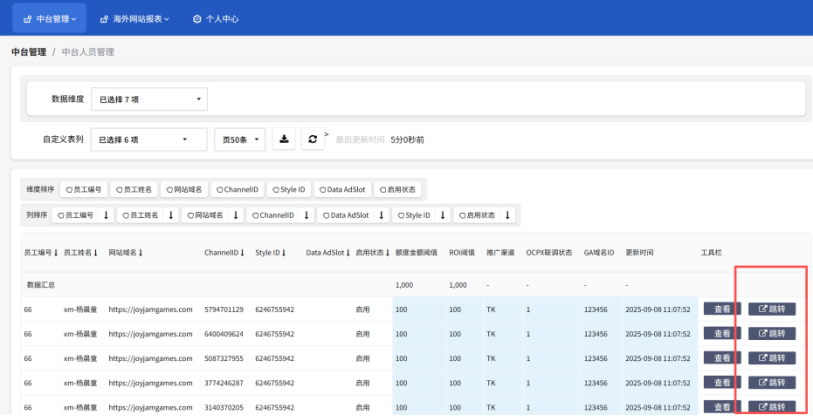Viewport: 813px width, 416px height.
Task: Click the download icon button
Action: (284, 139)
